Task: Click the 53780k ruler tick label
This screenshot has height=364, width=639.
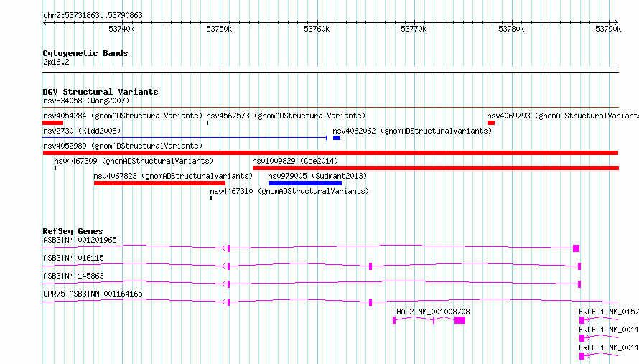Action: coord(511,29)
